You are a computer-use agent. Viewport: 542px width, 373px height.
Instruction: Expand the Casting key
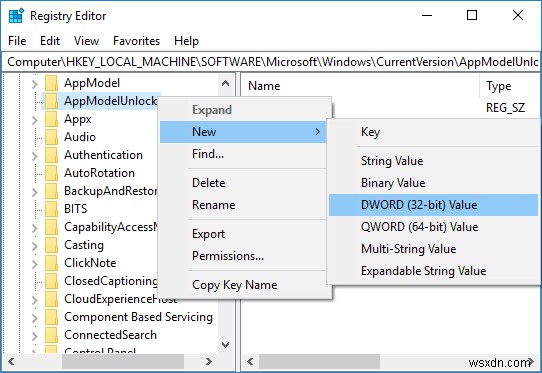(x=35, y=246)
